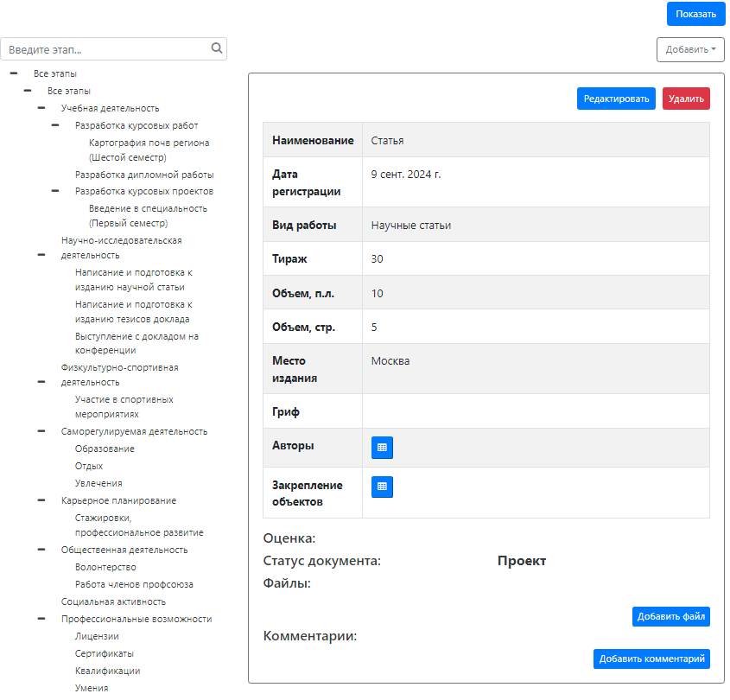Select Выступление с докладом на конференции
The image size is (730, 700).
click(x=136, y=343)
